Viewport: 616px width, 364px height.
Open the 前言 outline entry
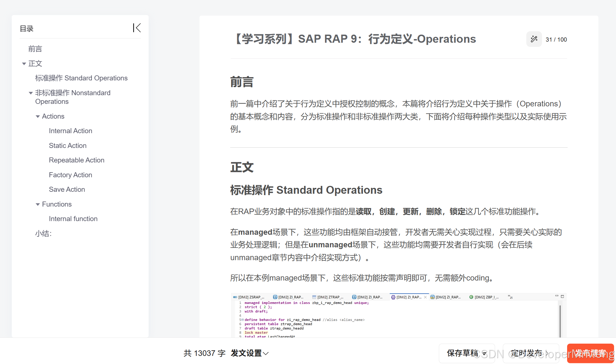tap(35, 49)
